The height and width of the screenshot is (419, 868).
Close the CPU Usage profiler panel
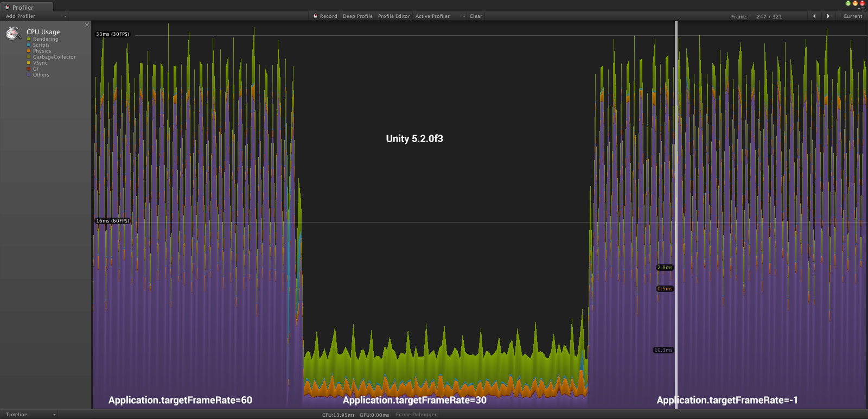(87, 25)
